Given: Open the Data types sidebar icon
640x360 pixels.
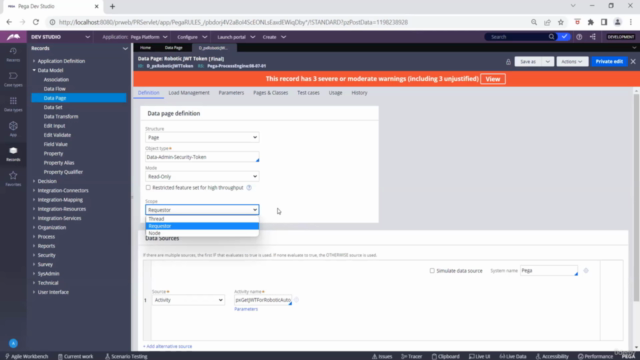Looking at the screenshot, I should 13,104.
